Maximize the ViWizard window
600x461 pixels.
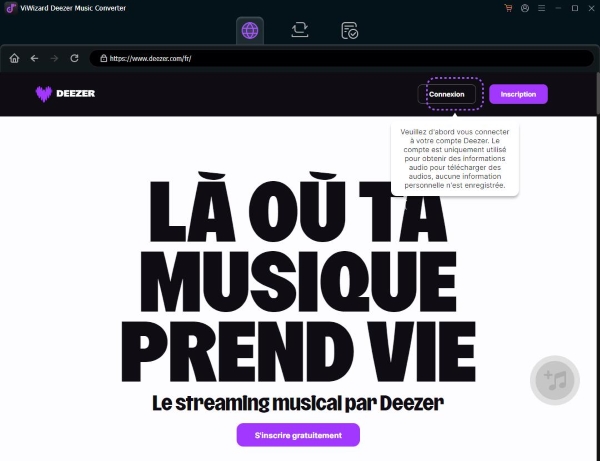575,8
